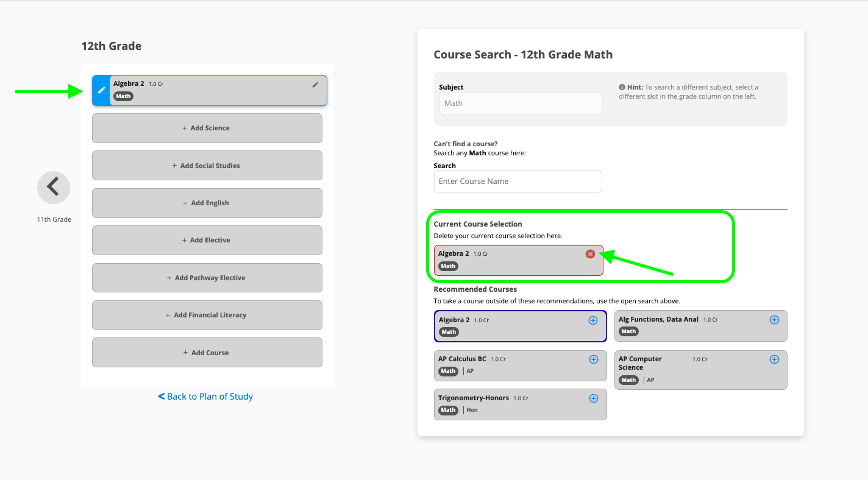Select the Add Financial Literacy slot
Image resolution: width=868 pixels, height=480 pixels.
(207, 316)
